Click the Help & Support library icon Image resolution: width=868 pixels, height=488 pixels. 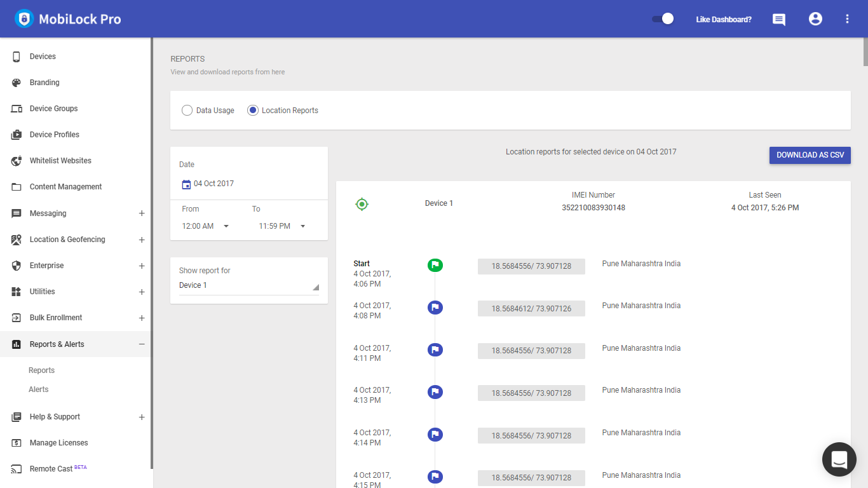[x=17, y=417]
